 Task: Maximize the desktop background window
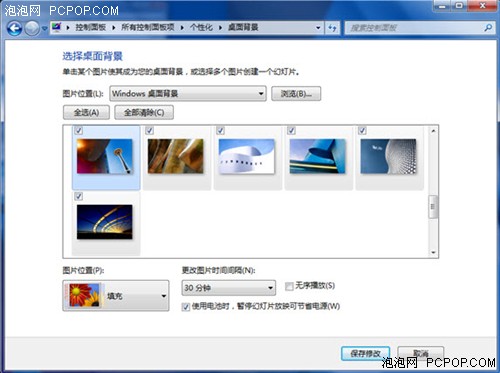[x=459, y=6]
